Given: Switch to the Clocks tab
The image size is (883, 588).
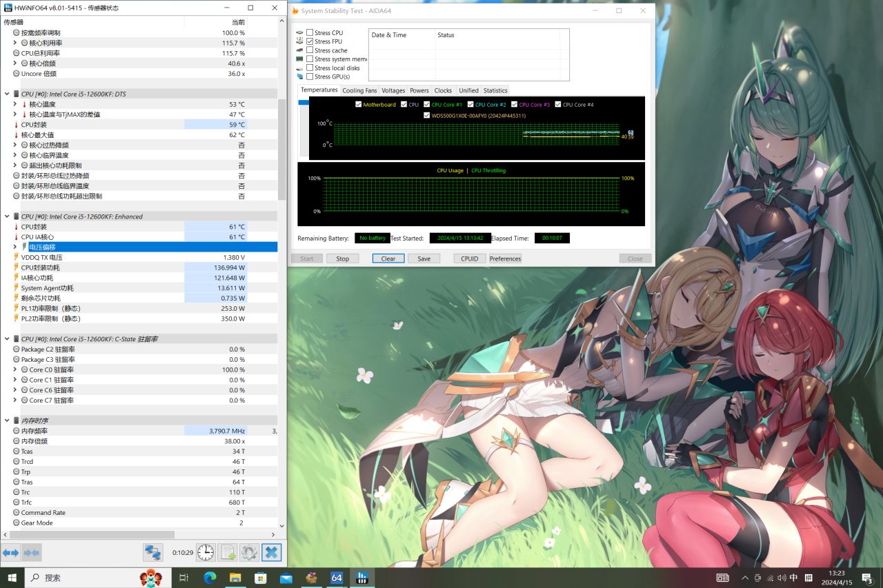Looking at the screenshot, I should (x=443, y=90).
